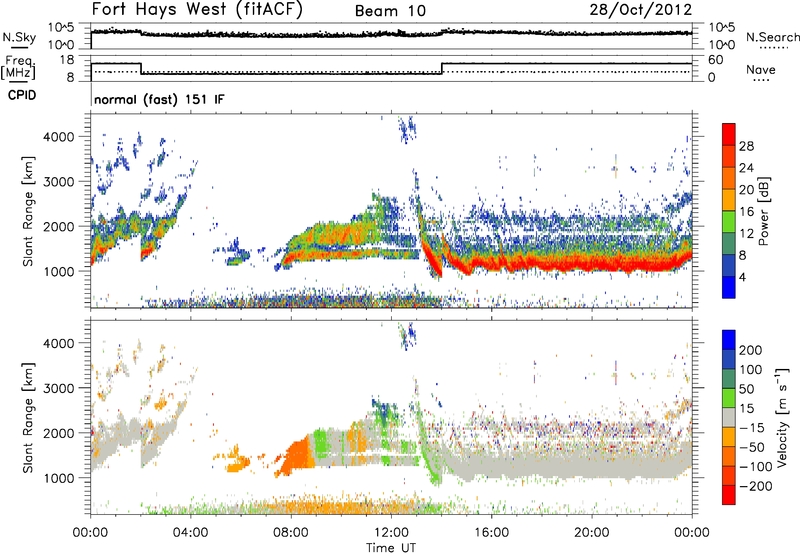800x554 pixels.
Task: Click the red strong echo band after 16:00 in the power panel
Action: (x=592, y=263)
